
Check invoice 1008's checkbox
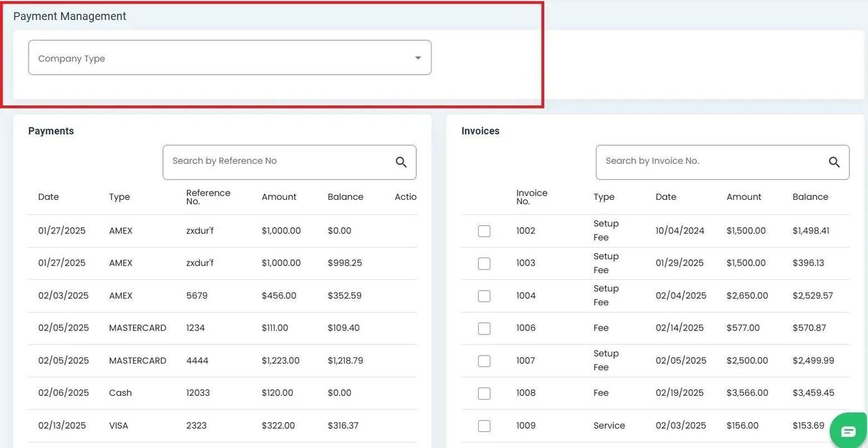tap(484, 393)
